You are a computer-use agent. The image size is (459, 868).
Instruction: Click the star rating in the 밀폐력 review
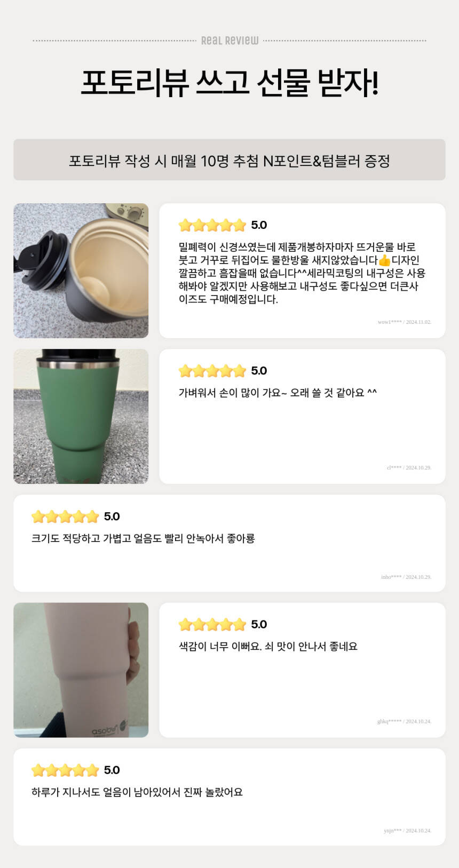point(212,225)
